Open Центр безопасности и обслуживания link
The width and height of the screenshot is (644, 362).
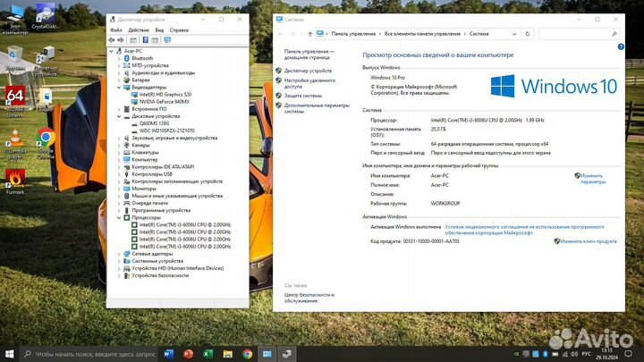309,298
